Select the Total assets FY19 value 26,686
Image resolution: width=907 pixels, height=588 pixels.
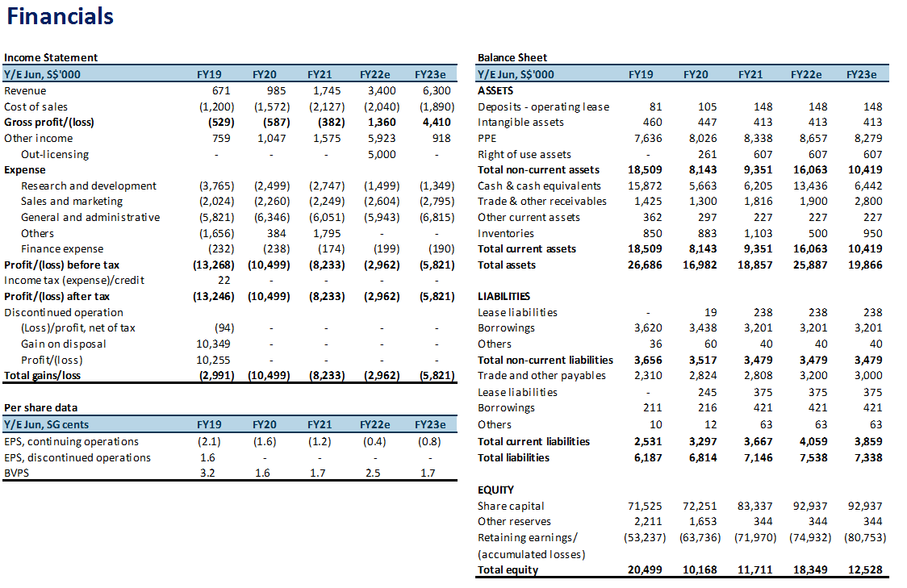pos(645,265)
